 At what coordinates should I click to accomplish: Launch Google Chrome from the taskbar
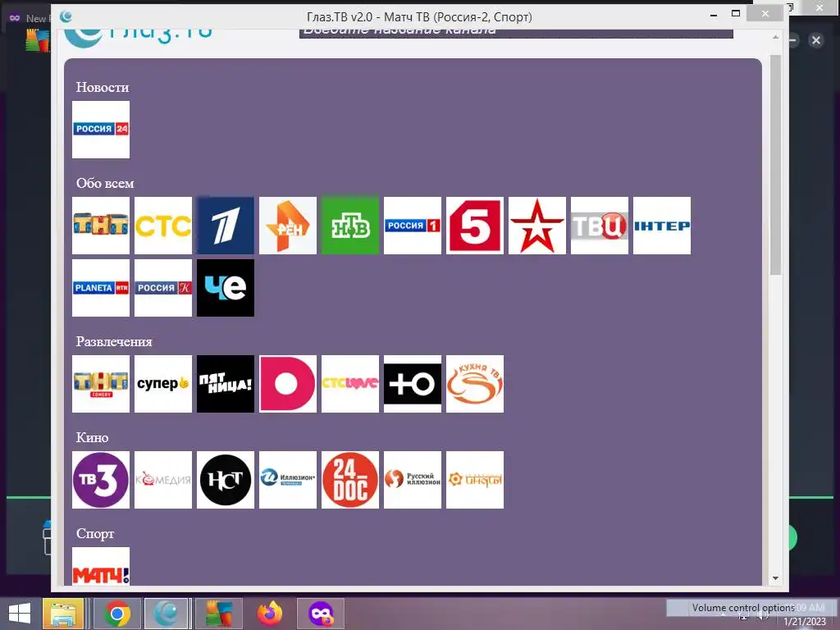pyautogui.click(x=117, y=614)
